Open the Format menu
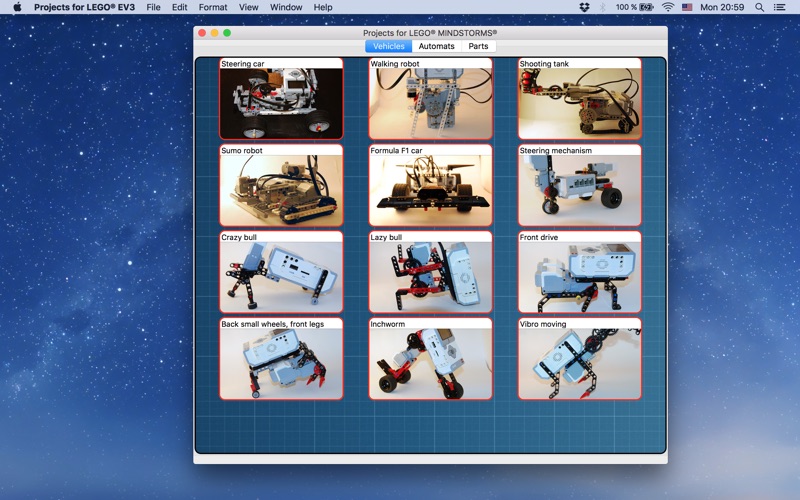Image resolution: width=800 pixels, height=500 pixels. coord(213,7)
